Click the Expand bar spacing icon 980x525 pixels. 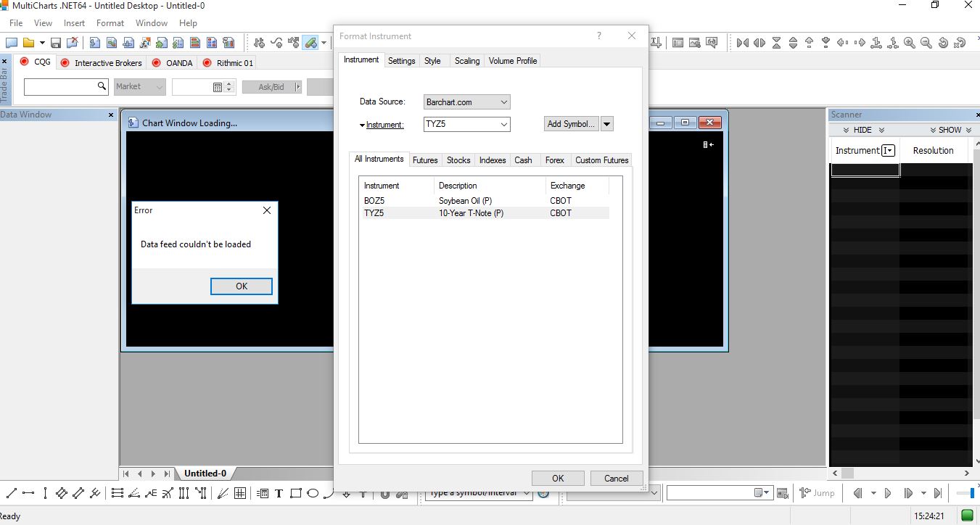click(759, 43)
